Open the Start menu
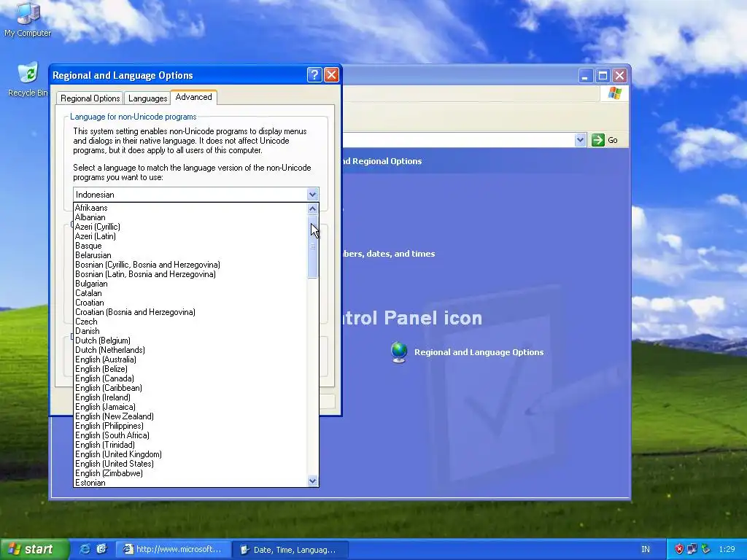Viewport: 747px width, 560px height. pos(34,549)
